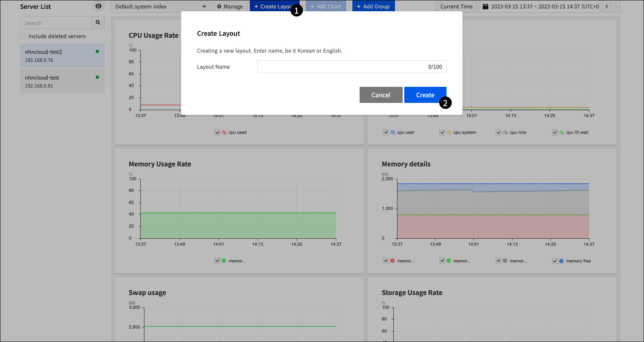Enable Include deleted servers checkbox
This screenshot has width=644, height=342.
click(23, 36)
